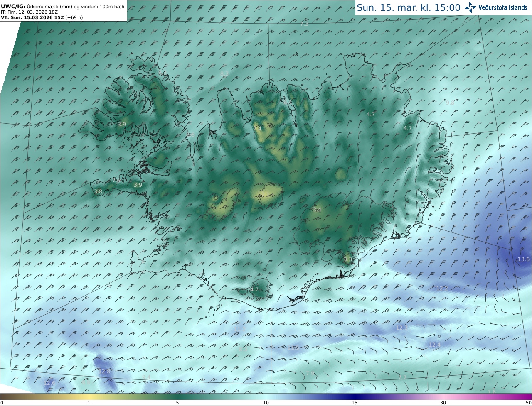Click the colorbar label 0

[2, 403]
